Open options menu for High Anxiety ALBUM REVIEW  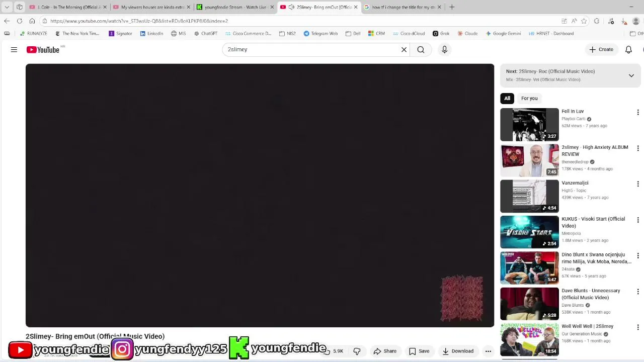point(637,148)
